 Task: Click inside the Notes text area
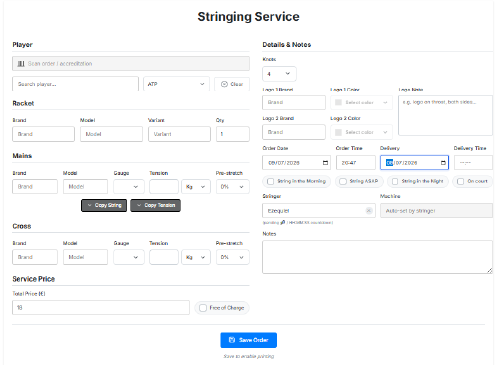click(x=377, y=257)
